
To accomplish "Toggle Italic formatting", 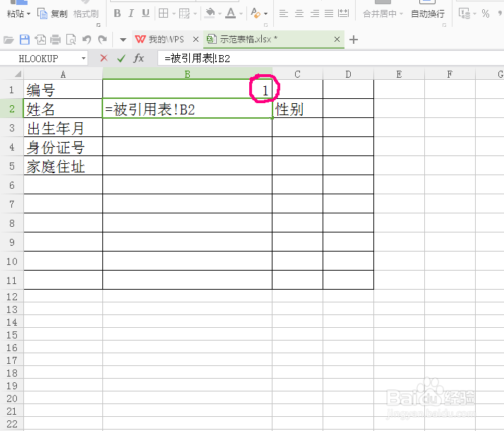I will pos(131,13).
